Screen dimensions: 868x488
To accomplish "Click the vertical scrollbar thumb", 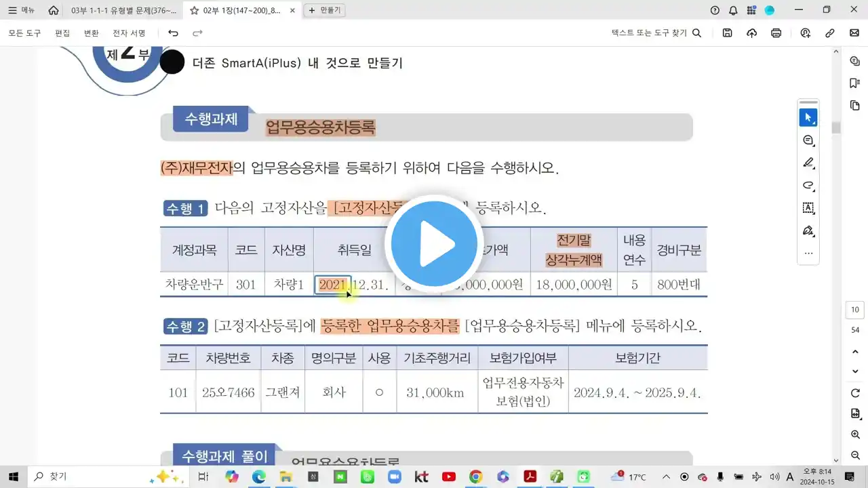I will 836,127.
